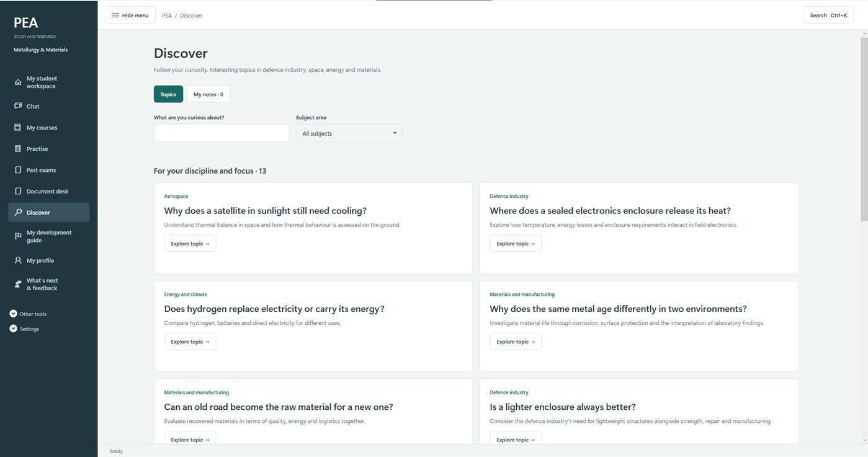
Task: Click the My profile person icon
Action: click(18, 260)
